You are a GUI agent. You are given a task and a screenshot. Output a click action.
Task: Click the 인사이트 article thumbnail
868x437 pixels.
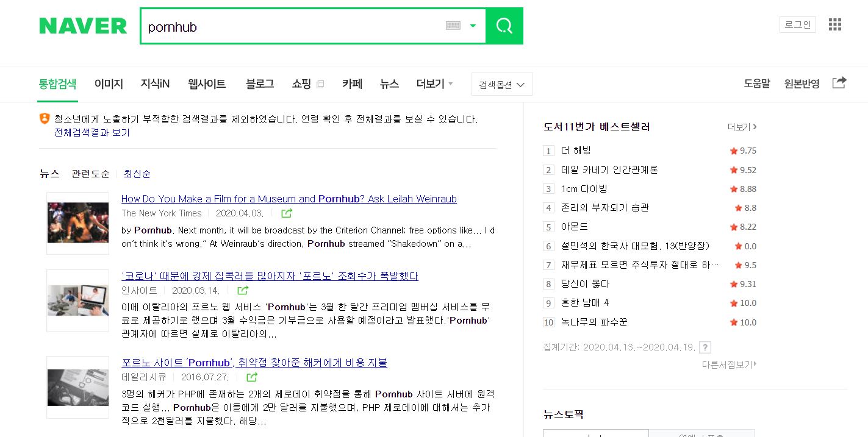(x=78, y=300)
